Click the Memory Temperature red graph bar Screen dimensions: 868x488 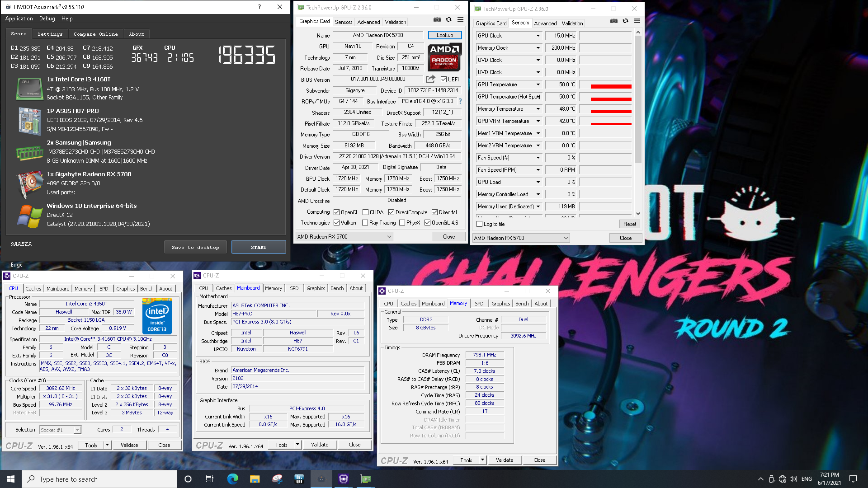tap(611, 111)
